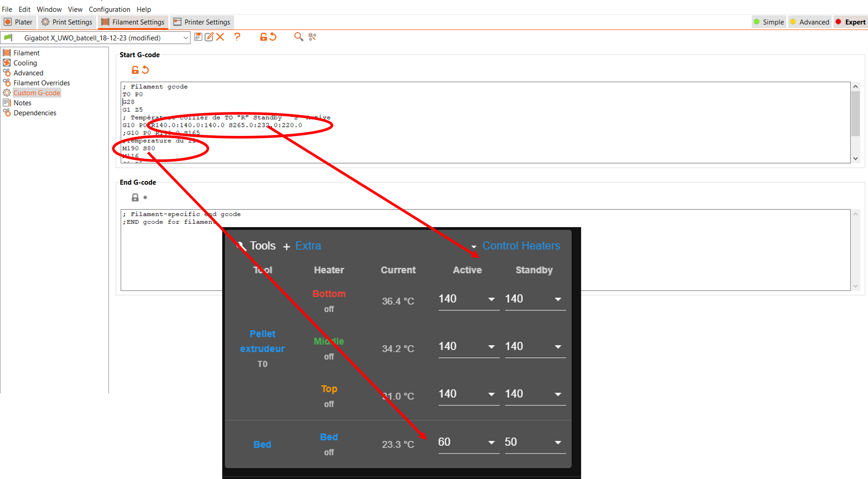Open the Filament Overrides page
This screenshot has width=868, height=479.
tap(41, 83)
